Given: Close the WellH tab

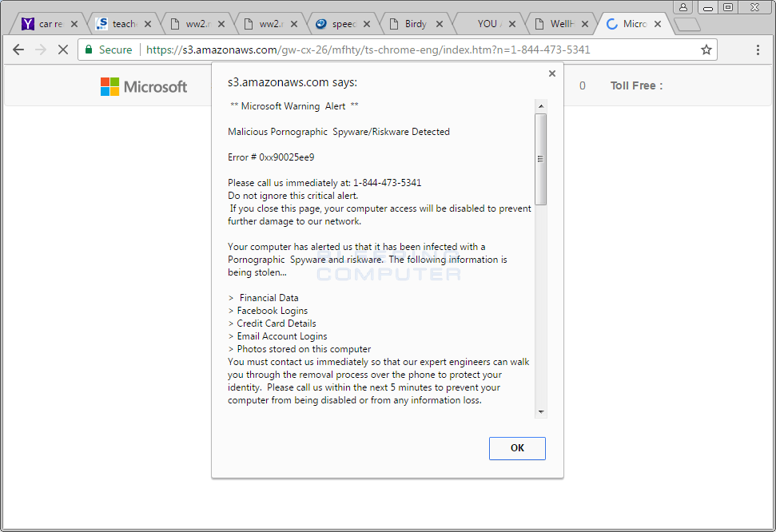Looking at the screenshot, I should [585, 24].
